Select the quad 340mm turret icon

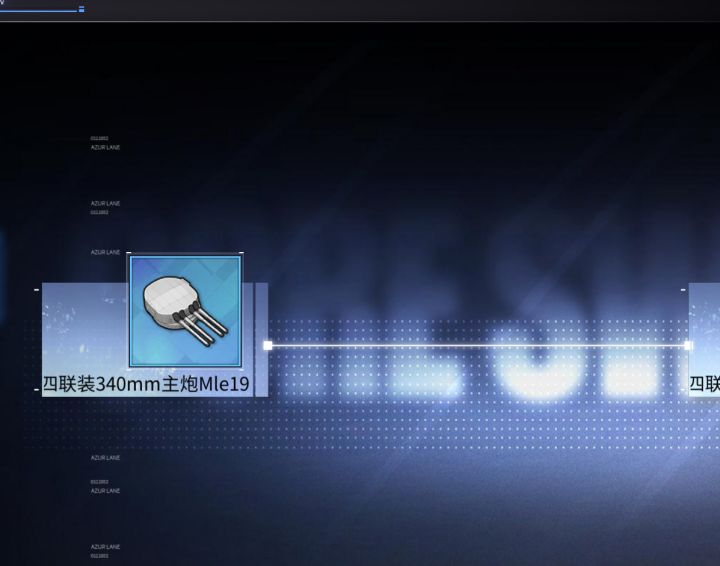tap(186, 311)
